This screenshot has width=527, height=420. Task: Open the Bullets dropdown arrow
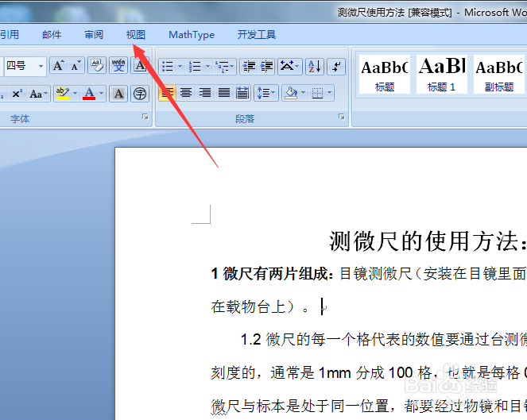(x=180, y=66)
